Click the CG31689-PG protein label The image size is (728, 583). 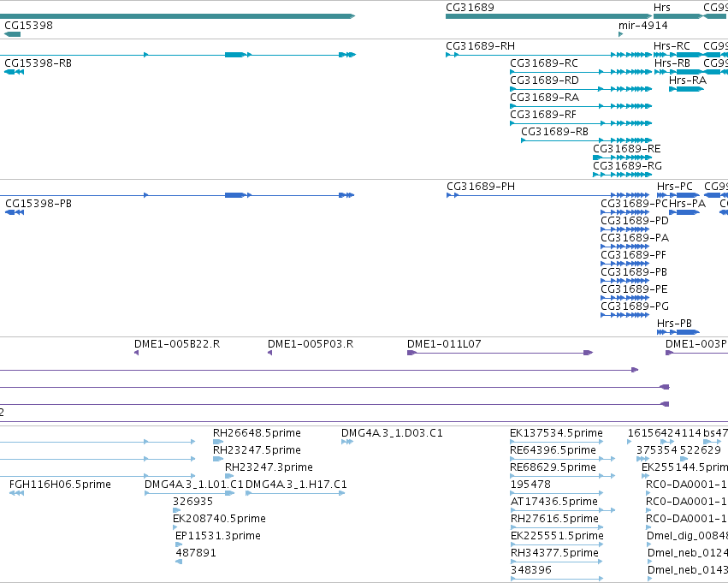pos(635,306)
